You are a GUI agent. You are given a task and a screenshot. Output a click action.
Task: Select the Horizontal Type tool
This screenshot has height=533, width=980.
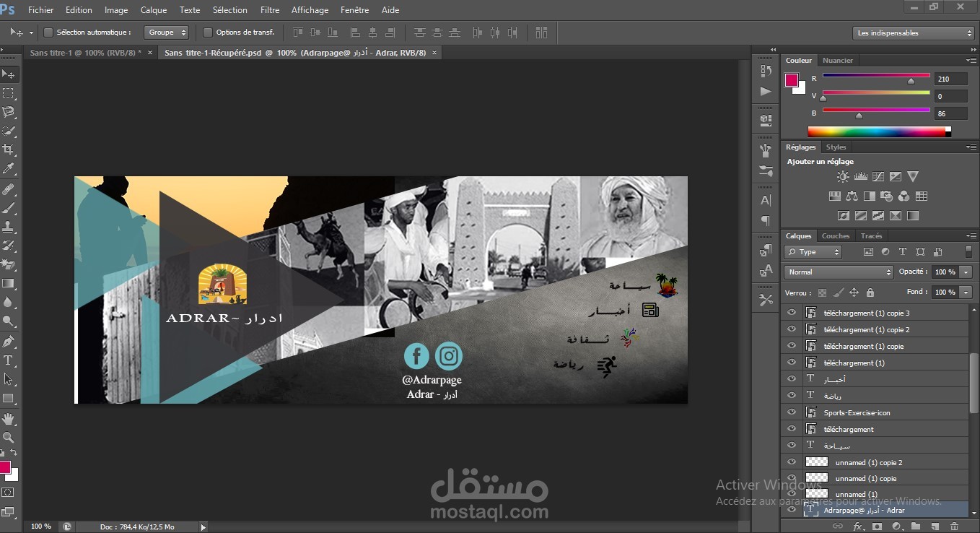click(9, 360)
